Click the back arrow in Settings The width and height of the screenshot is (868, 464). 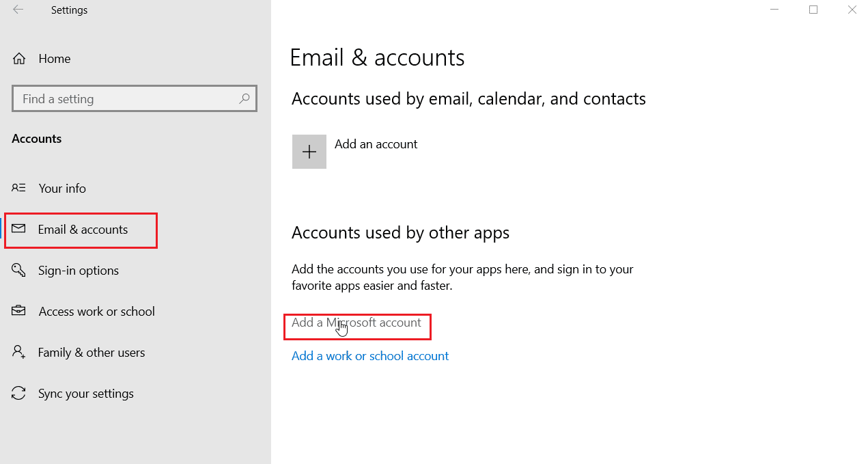pos(18,10)
